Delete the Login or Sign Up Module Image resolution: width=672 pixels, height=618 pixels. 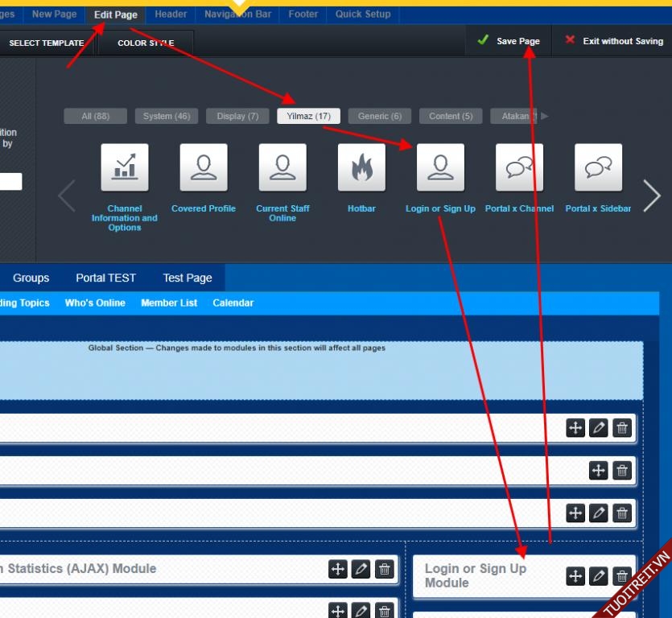click(622, 576)
